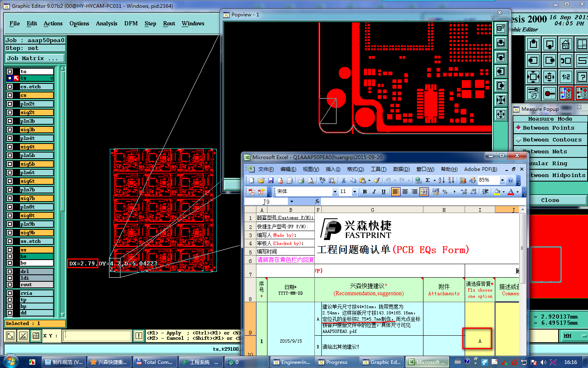
Task: Click the zoom out icon with outward arrows
Action: pos(550,76)
